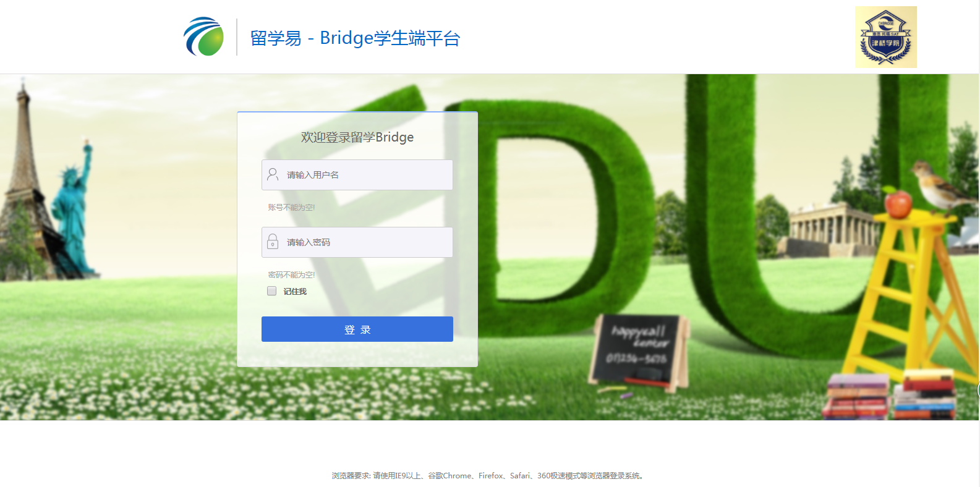This screenshot has width=980, height=487.
Task: Click the 留学易 - Bridge学生端平台 title
Action: [x=355, y=38]
